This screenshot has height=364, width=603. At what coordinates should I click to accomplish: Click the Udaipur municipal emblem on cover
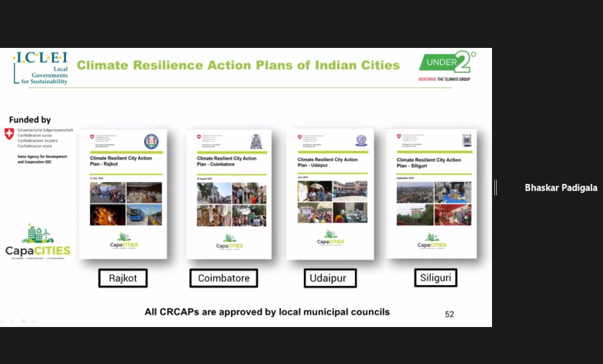tap(361, 141)
